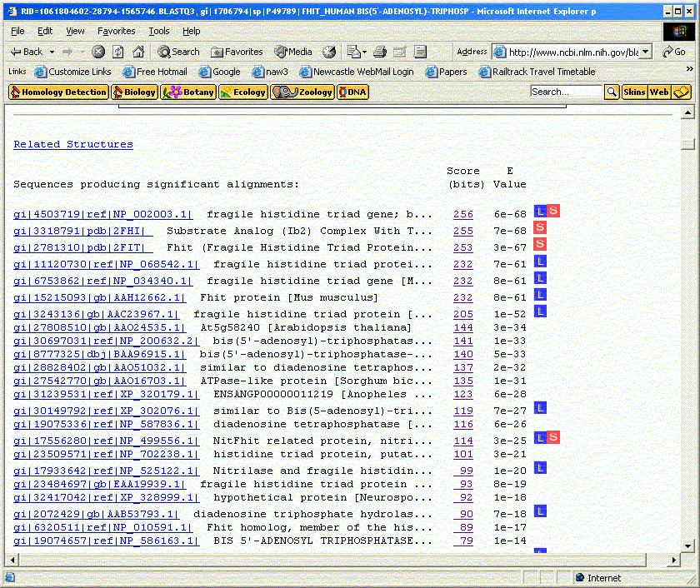Click the Refresh page icon
This screenshot has height=588, width=700.
pyautogui.click(x=118, y=52)
